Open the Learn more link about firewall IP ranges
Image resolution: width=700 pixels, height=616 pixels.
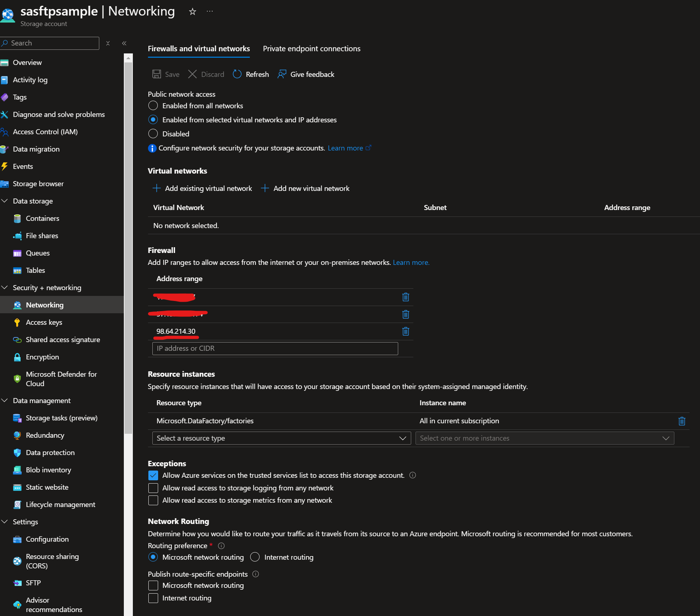click(410, 262)
